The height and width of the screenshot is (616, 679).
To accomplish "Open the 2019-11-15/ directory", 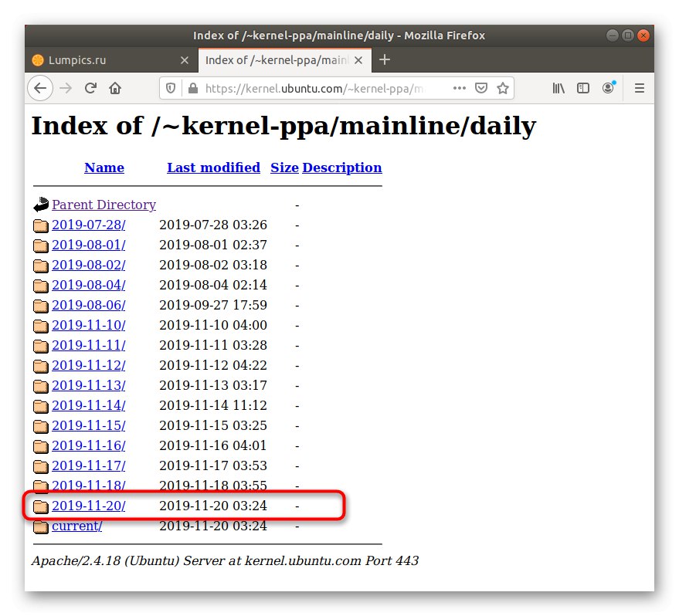I will (x=88, y=425).
